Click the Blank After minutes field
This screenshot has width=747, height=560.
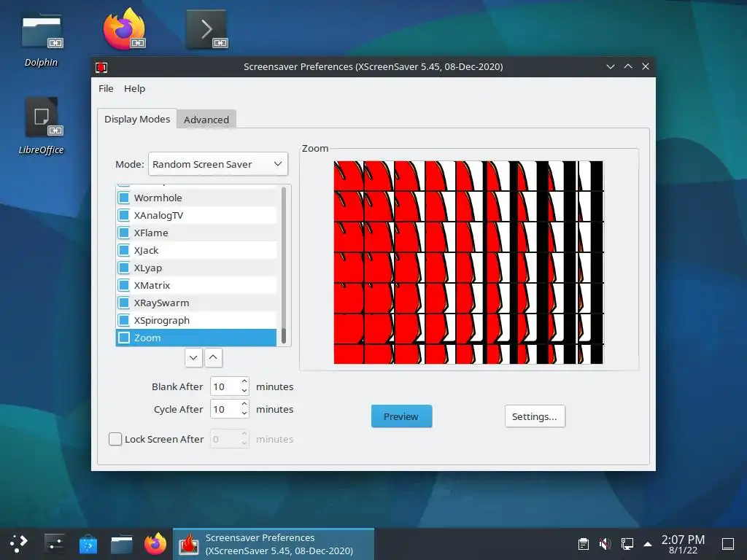click(225, 386)
